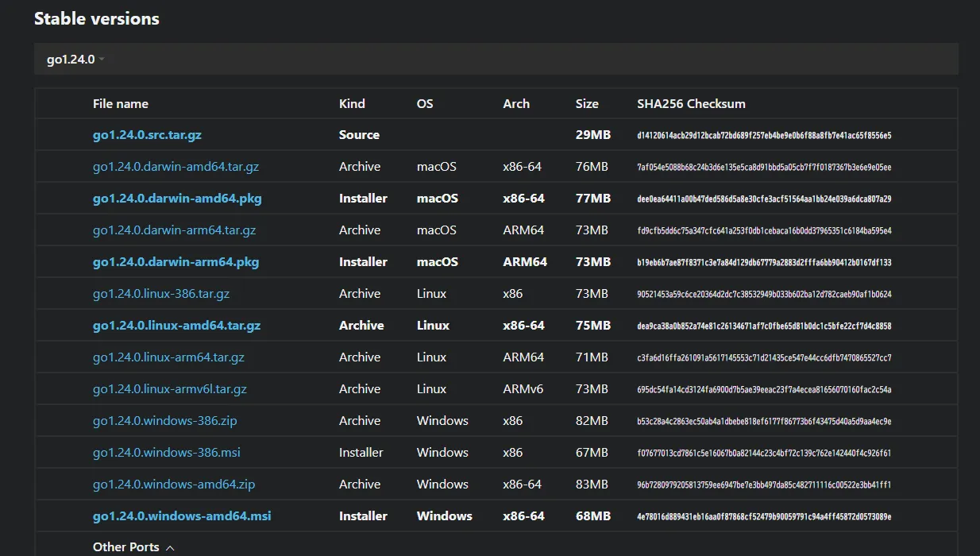Click the checksum of go1.24.0.src.tar.gz
This screenshot has height=556, width=980.
click(763, 136)
